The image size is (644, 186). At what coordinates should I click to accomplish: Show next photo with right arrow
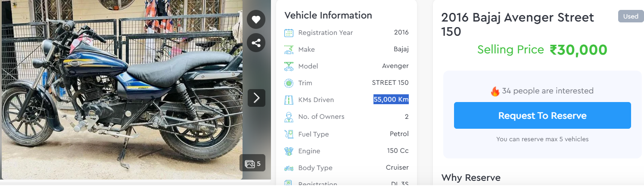(x=256, y=98)
